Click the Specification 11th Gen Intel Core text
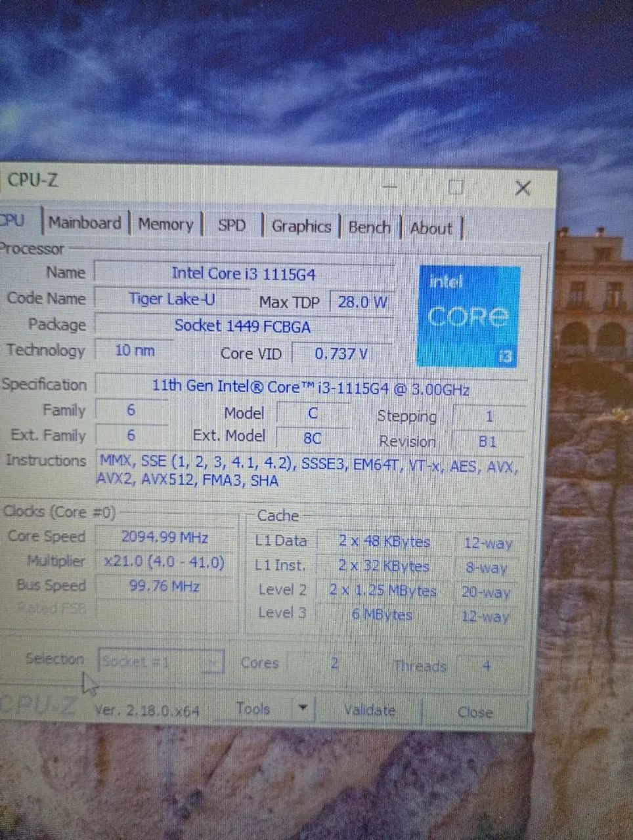 click(311, 388)
